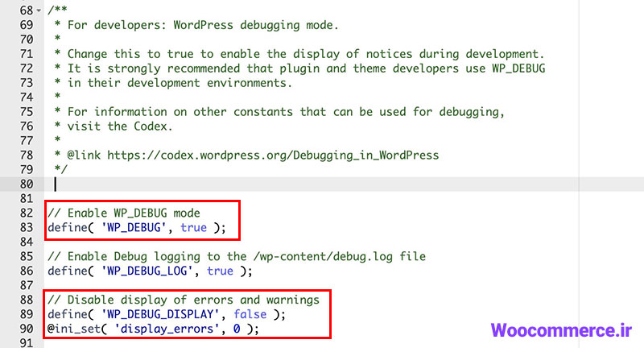Click the line starting 'It is strongly recommended'
644x348 pixels.
coord(306,68)
